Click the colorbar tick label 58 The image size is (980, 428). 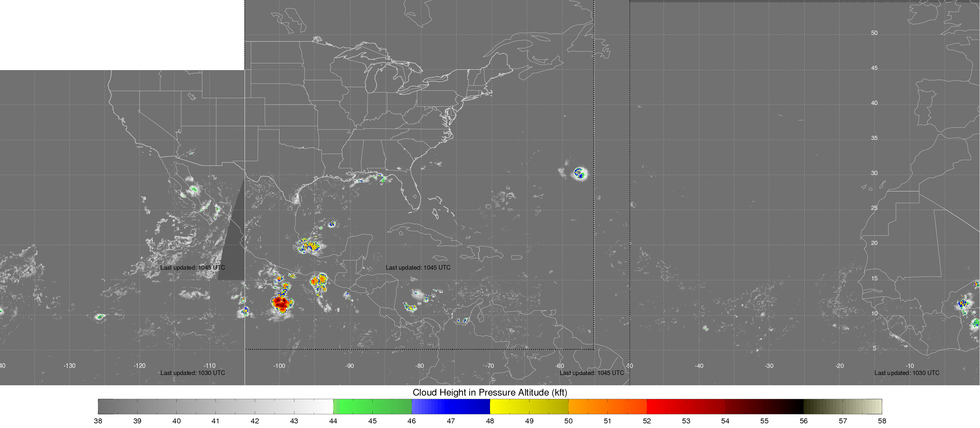pyautogui.click(x=882, y=421)
